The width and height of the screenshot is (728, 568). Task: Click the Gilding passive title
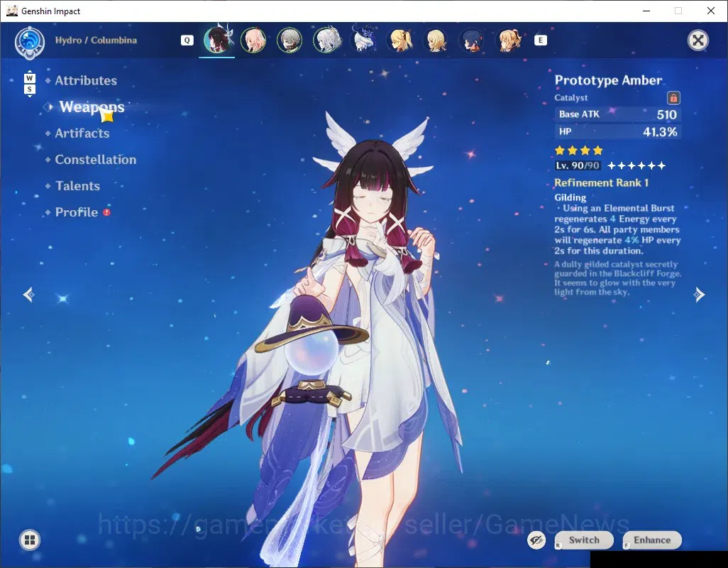point(570,197)
